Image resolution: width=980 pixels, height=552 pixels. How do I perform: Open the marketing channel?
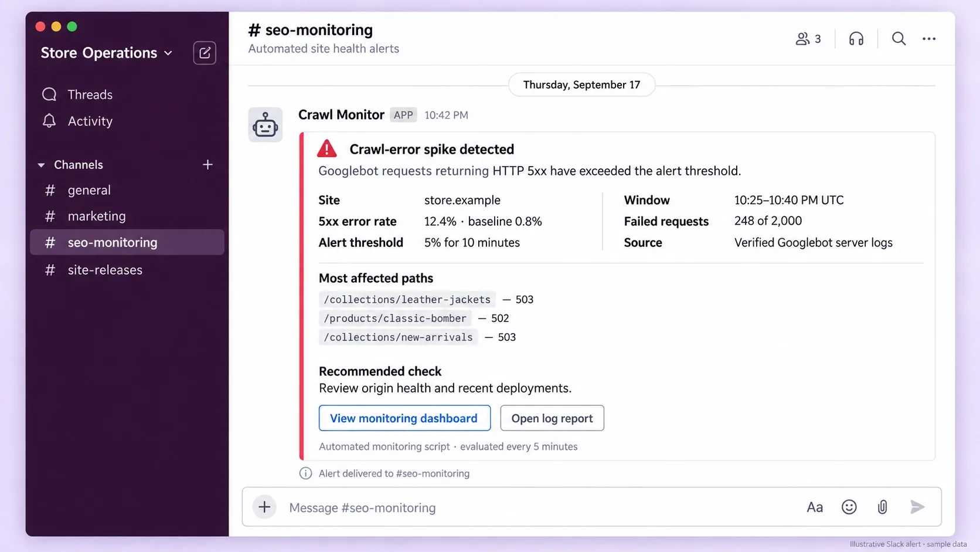(x=127, y=216)
